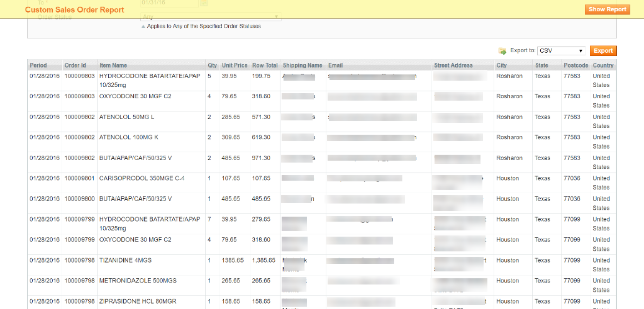
Task: Click order id 100009800
Action: tap(79, 199)
